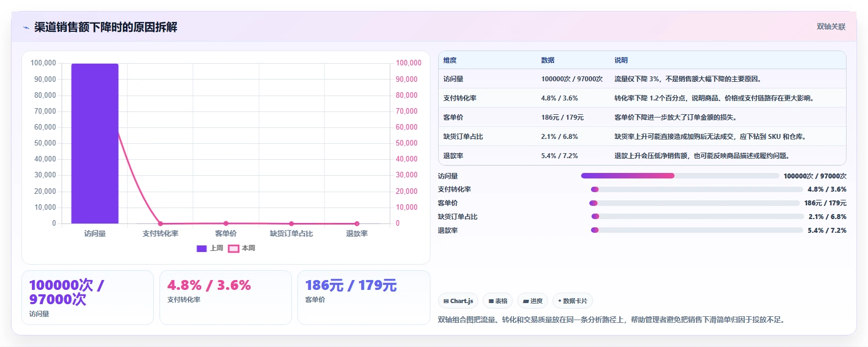Click the 缺货订单占比 x-axis label in chart
Image resolution: width=868 pixels, height=347 pixels.
click(291, 233)
